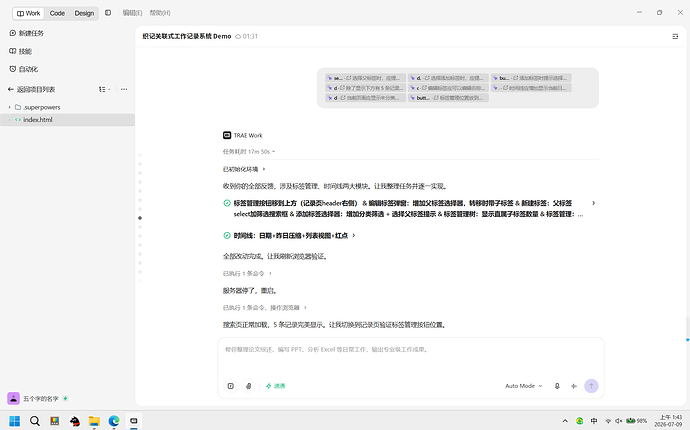The height and width of the screenshot is (430, 690).
Task: Open the clock showing 上午 1:43
Action: (x=668, y=421)
